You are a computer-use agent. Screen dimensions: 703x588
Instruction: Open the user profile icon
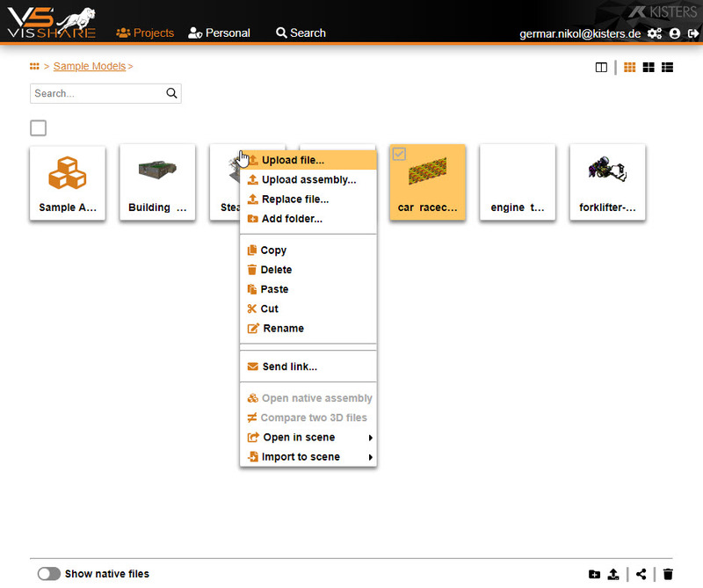(675, 33)
